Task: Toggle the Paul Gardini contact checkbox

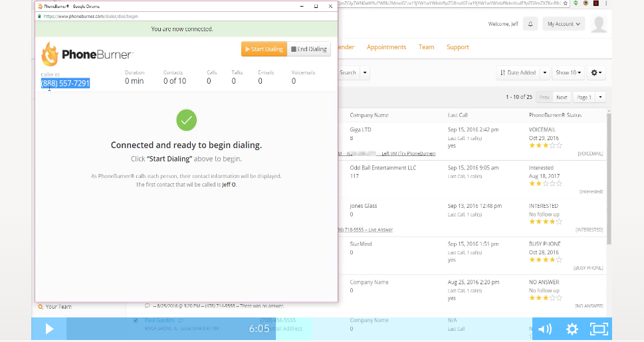Action: [136, 320]
